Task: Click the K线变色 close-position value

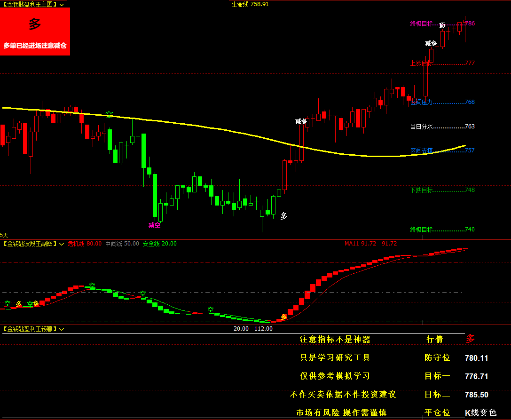Action: (481, 413)
